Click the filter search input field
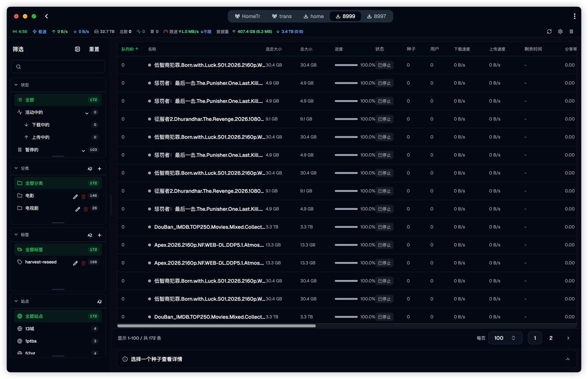The width and height of the screenshot is (588, 379). (58, 67)
